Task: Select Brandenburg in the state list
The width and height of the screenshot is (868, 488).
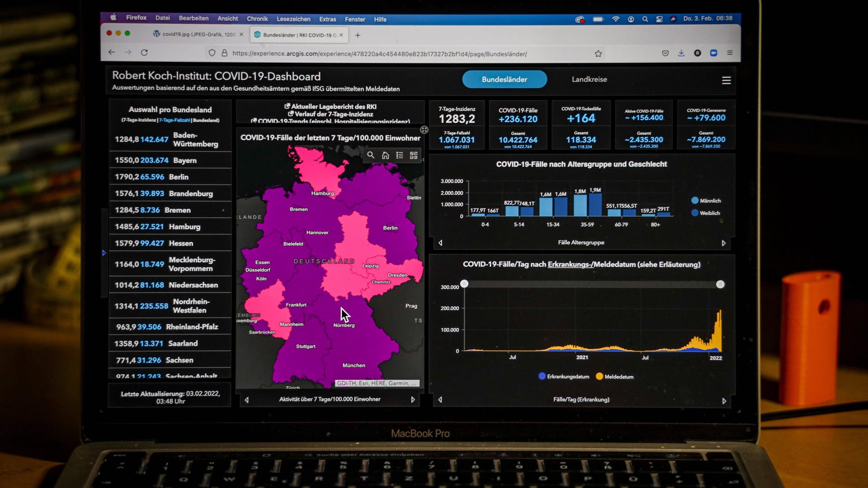Action: click(170, 193)
